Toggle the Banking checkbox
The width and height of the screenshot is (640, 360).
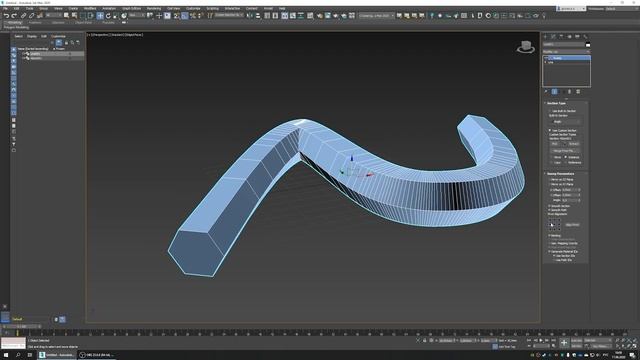pos(550,236)
